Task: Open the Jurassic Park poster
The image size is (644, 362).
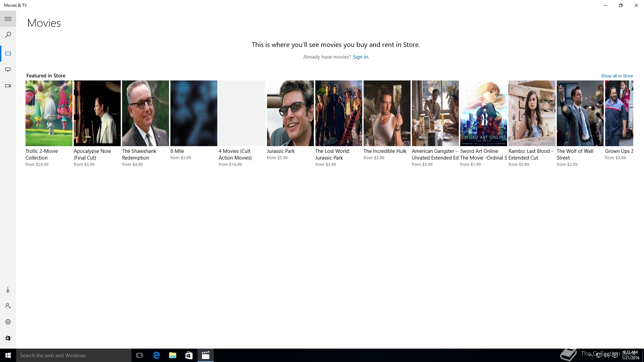Action: 290,113
